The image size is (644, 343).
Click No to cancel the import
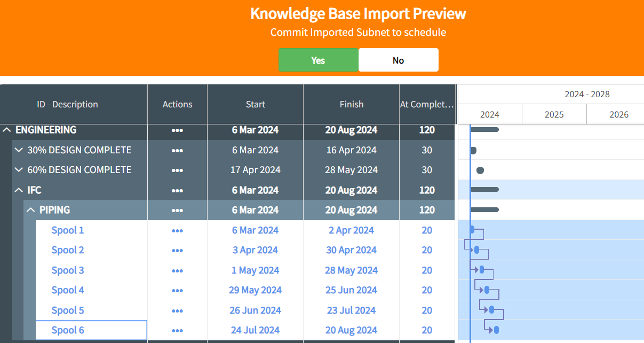398,60
